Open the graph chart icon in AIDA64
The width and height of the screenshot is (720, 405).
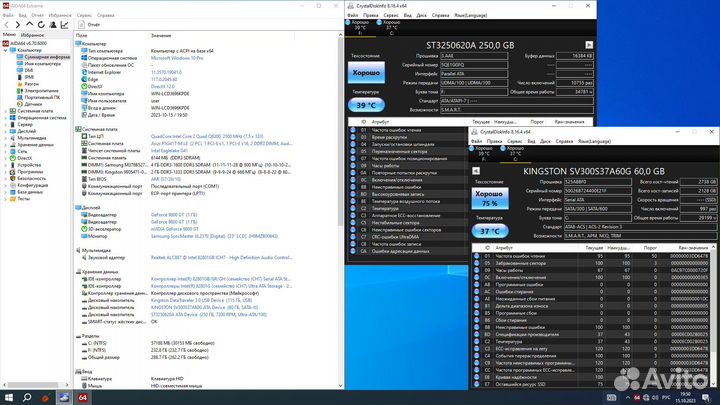click(x=64, y=25)
